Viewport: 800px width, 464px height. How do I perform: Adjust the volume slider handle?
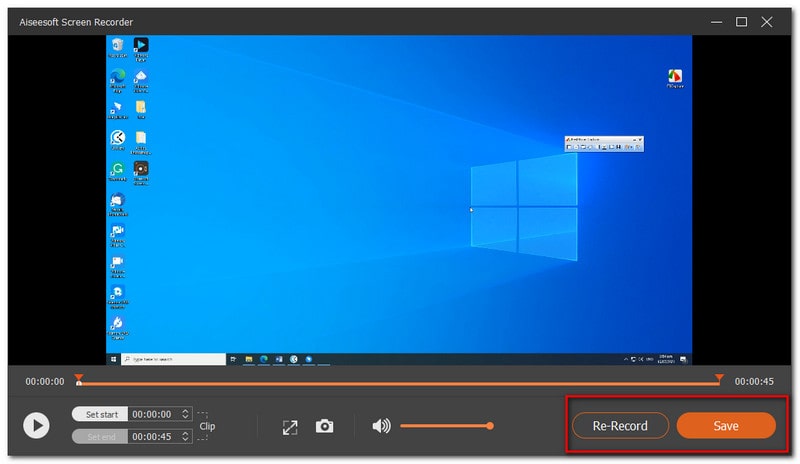pyautogui.click(x=490, y=426)
